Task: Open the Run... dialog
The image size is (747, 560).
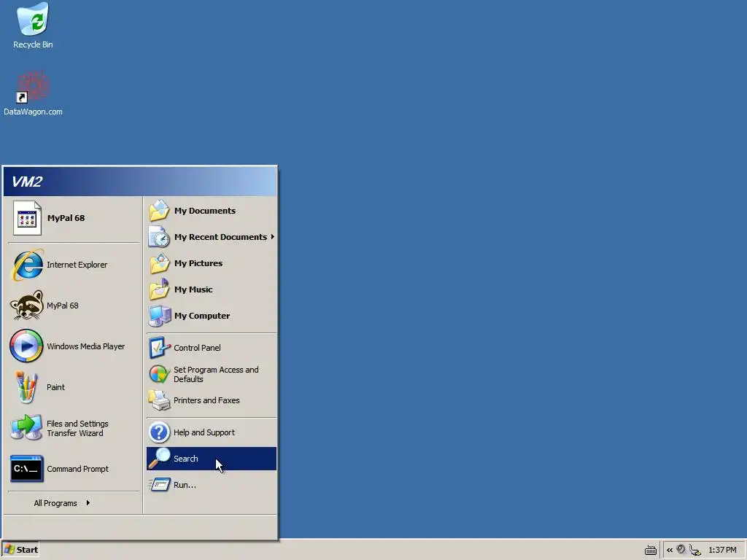Action: pos(212,485)
